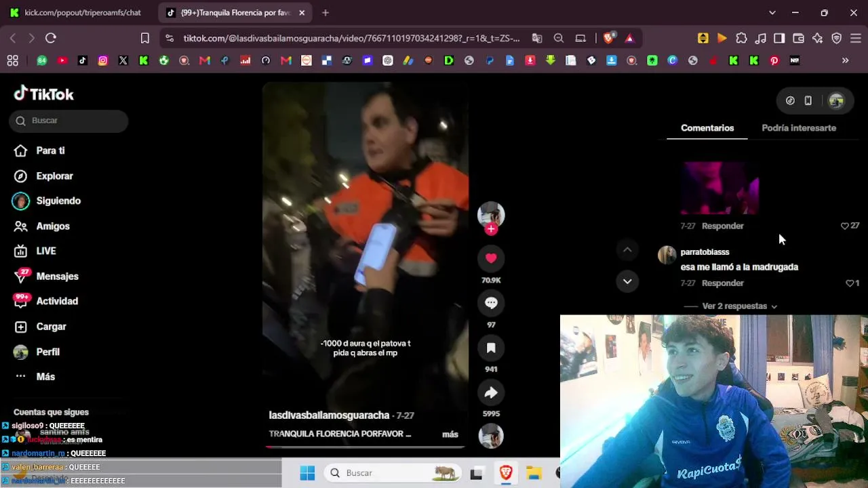
Task: Open the Instagram bookmark in bookmarks bar
Action: click(103, 61)
